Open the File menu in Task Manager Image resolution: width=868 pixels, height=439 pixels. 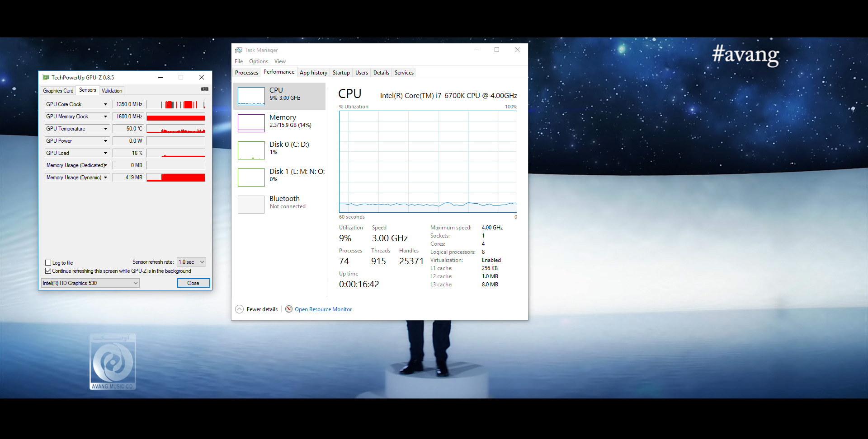click(239, 61)
